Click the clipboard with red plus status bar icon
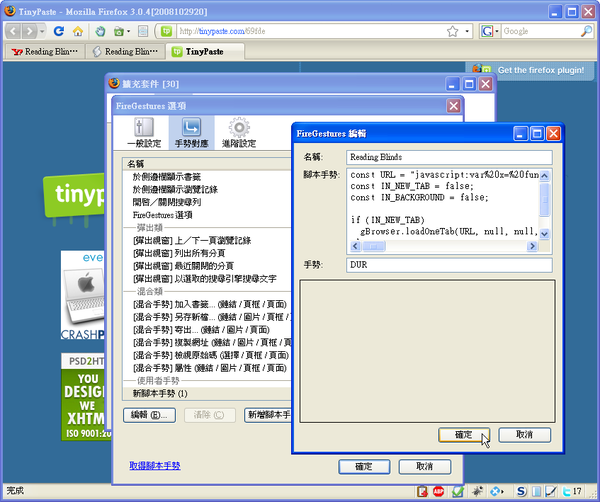This screenshot has height=502, width=600. [x=422, y=491]
